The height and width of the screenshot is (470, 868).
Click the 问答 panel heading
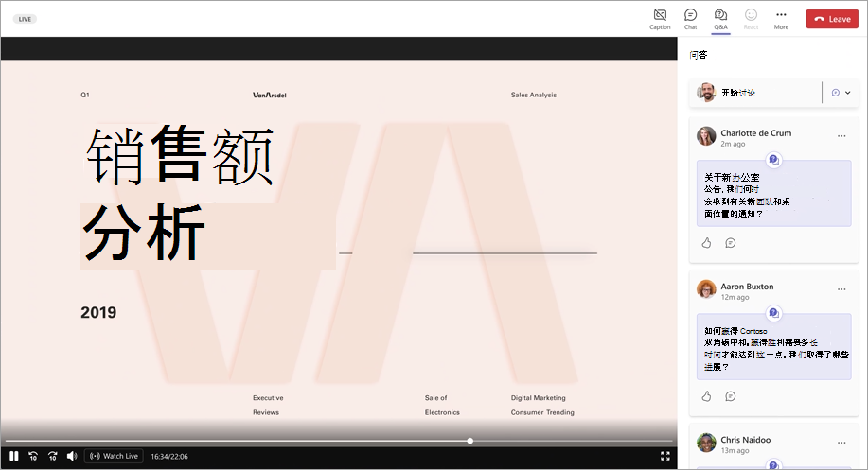coord(698,55)
